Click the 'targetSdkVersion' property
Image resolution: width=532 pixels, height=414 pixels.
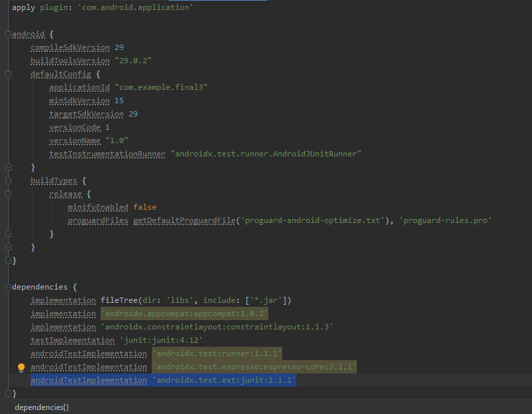[x=86, y=114]
